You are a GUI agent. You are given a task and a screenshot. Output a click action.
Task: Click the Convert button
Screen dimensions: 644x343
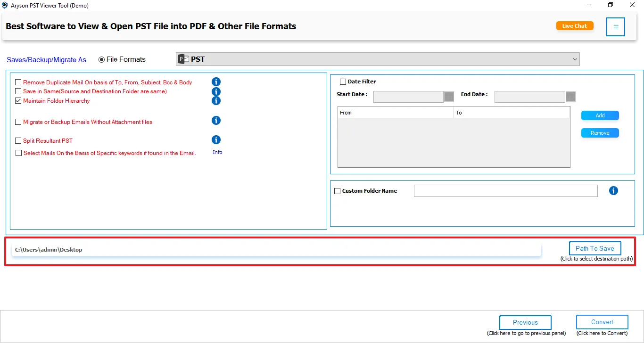tap(602, 322)
